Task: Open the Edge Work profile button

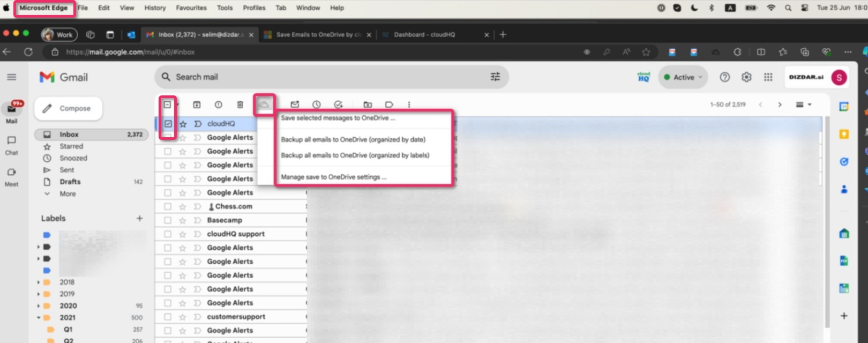Action: (59, 35)
